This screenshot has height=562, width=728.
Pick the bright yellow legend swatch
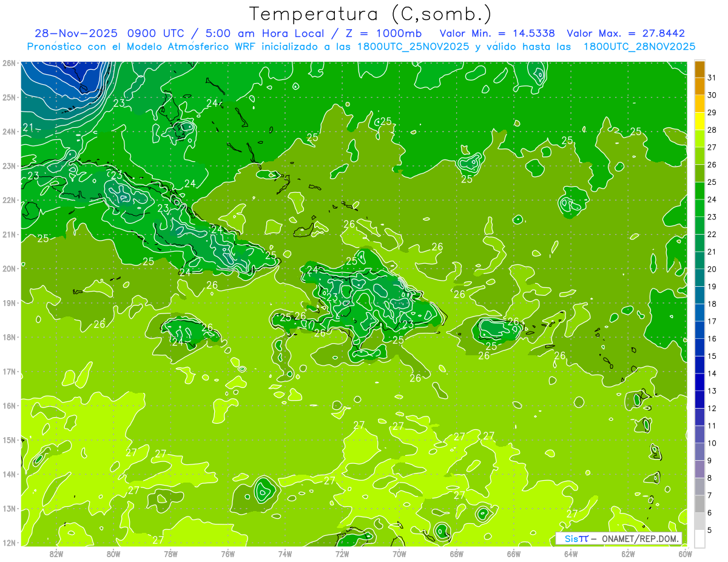coord(699,121)
